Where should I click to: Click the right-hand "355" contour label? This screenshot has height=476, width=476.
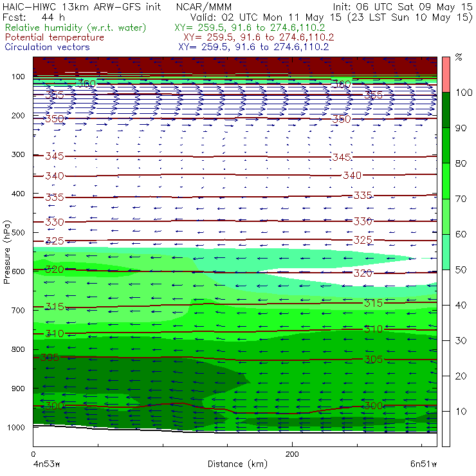[373, 95]
